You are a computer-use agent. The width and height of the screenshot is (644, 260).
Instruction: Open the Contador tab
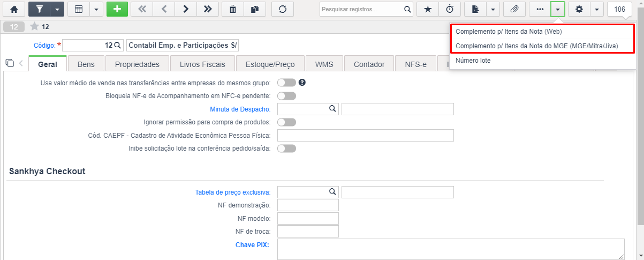click(369, 64)
